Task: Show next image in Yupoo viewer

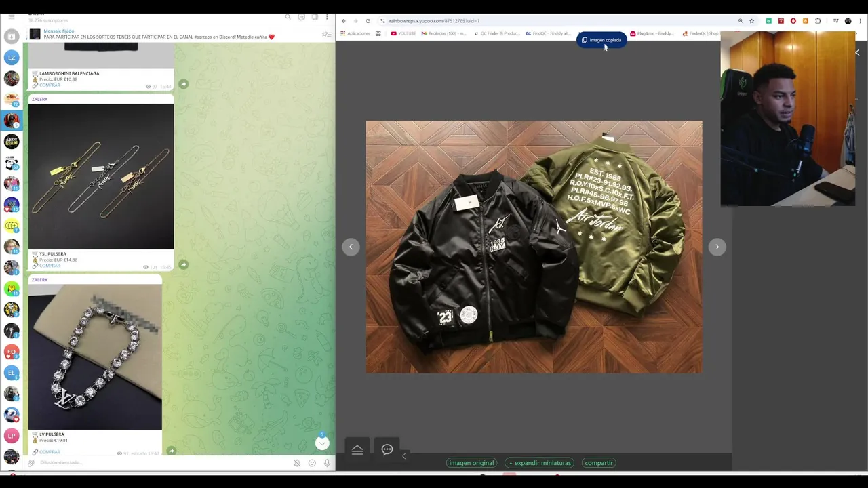Action: click(x=717, y=247)
